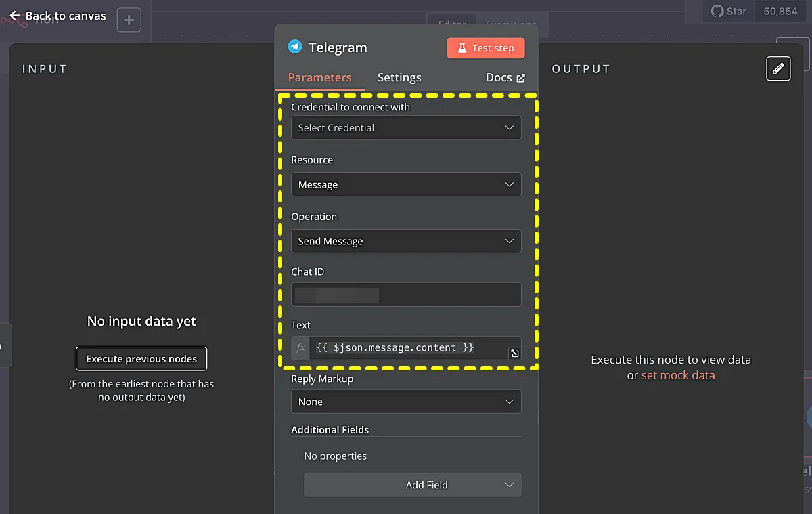Switch to the Parameters tab
The width and height of the screenshot is (812, 514).
tap(319, 77)
